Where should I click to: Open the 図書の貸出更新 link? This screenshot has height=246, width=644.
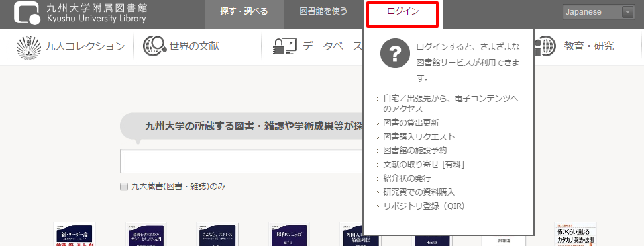coord(411,122)
